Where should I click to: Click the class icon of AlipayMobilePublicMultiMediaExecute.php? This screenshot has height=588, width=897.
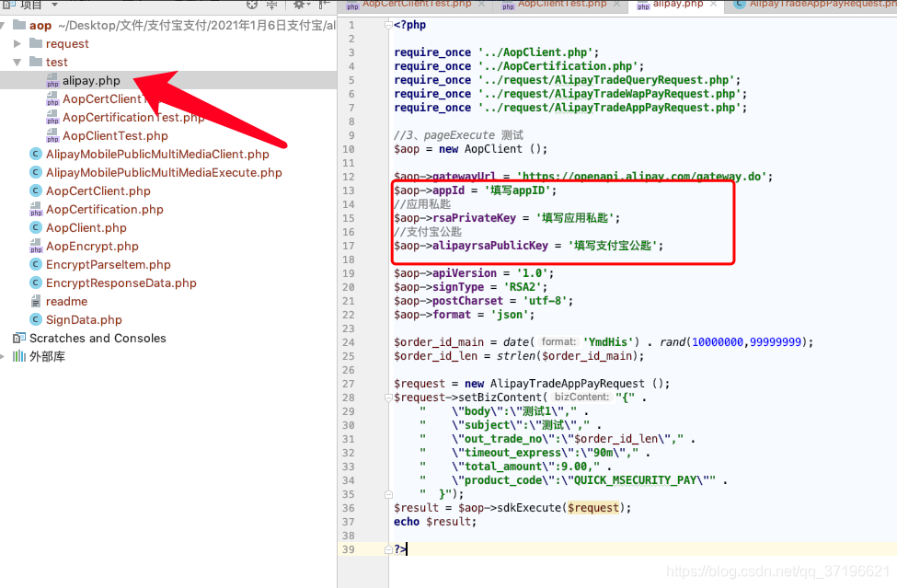(x=36, y=173)
